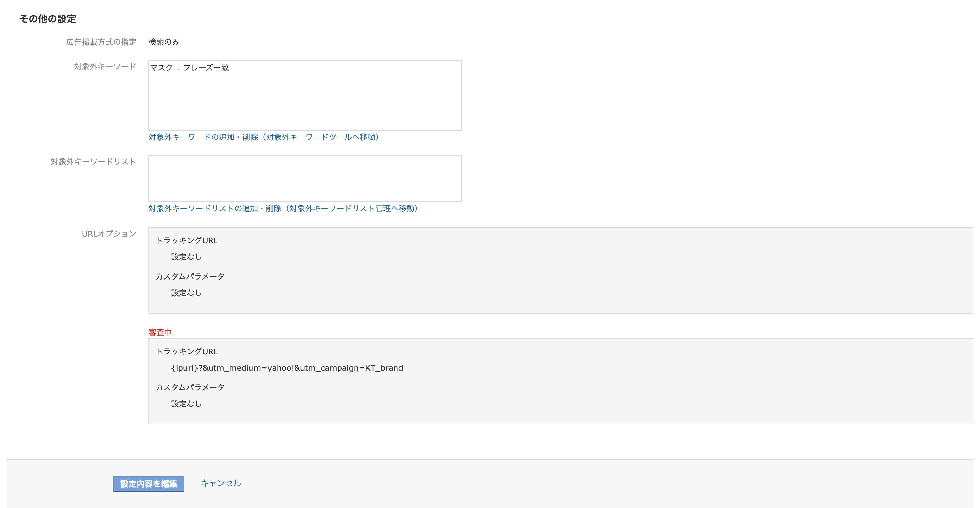The width and height of the screenshot is (980, 508).
Task: Click the 検索のみ value text
Action: [x=164, y=42]
